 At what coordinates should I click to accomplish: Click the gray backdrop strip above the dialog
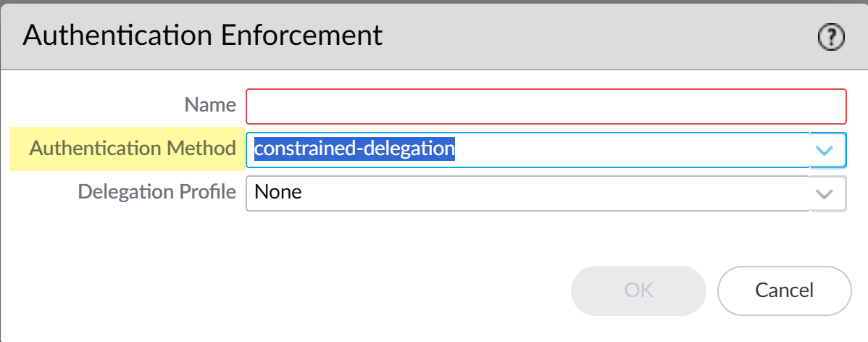(435, 3)
